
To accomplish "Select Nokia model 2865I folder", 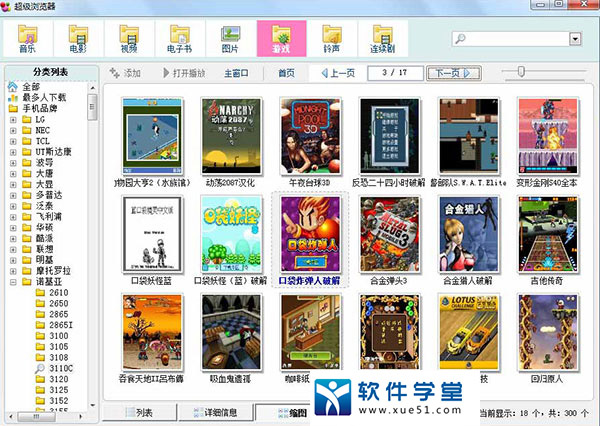I will tap(54, 325).
